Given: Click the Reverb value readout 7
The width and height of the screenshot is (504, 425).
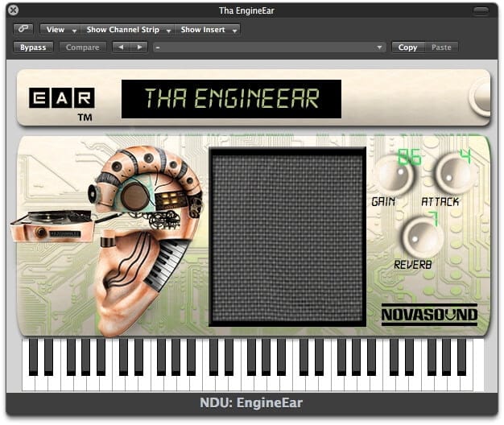Looking at the screenshot, I should coord(434,218).
